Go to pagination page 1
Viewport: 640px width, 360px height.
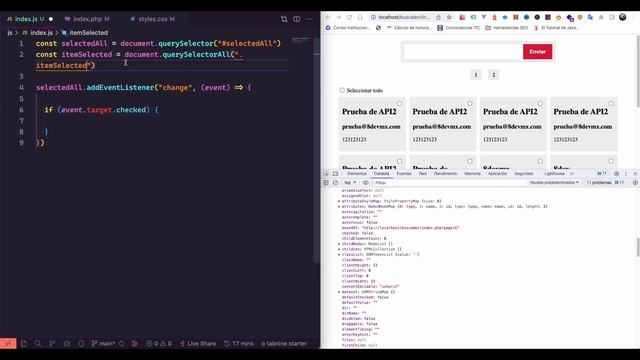coord(476,75)
